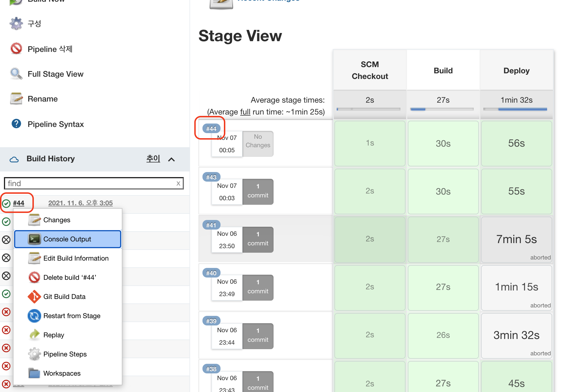Open the 추이 trend link
The height and width of the screenshot is (392, 573).
pyautogui.click(x=153, y=158)
